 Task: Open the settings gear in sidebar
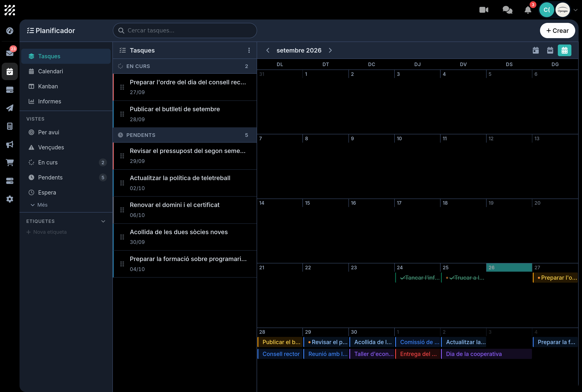pyautogui.click(x=10, y=199)
